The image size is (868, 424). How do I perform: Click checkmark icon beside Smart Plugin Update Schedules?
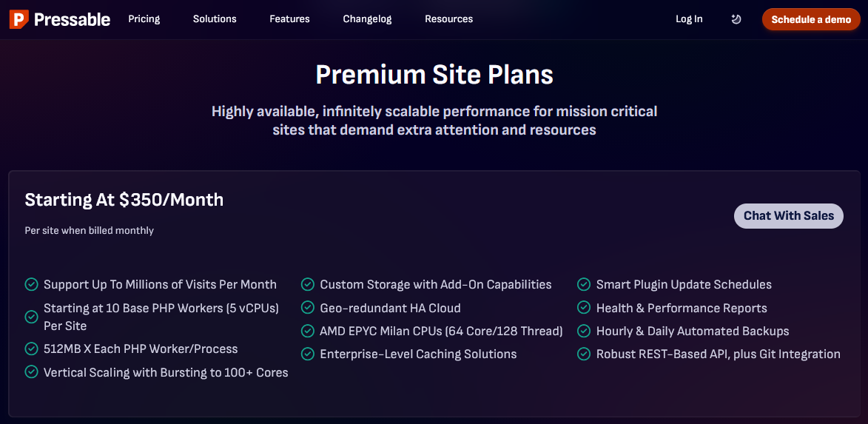(585, 284)
